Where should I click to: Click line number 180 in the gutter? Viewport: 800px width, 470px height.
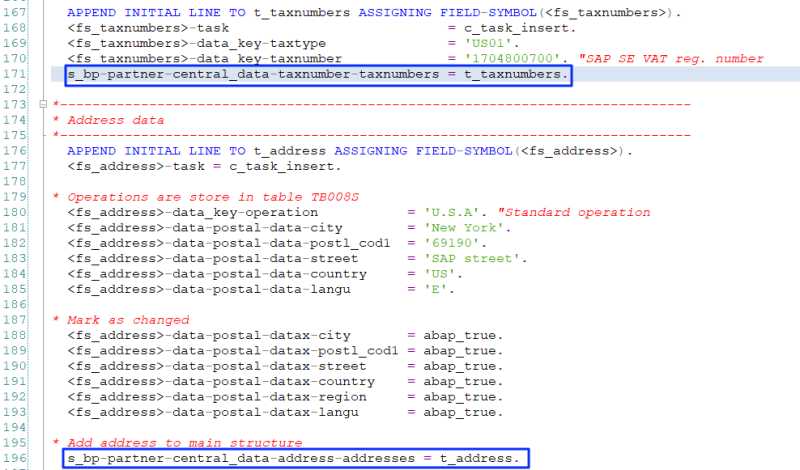click(x=14, y=212)
